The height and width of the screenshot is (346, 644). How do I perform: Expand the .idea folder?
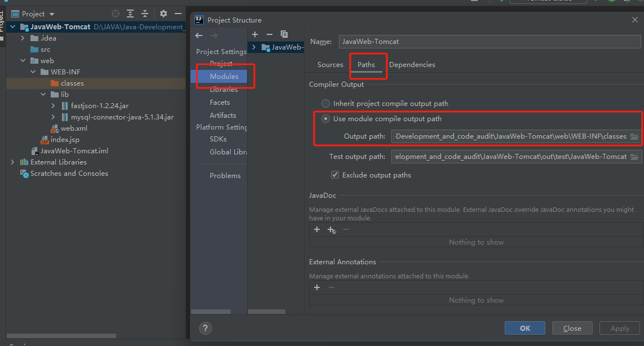click(x=23, y=38)
